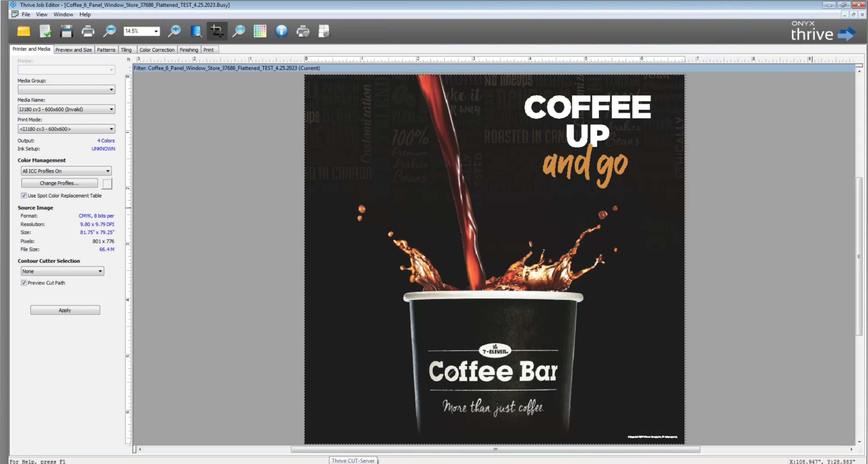
Task: Switch to the Tiling tab
Action: tap(126, 50)
